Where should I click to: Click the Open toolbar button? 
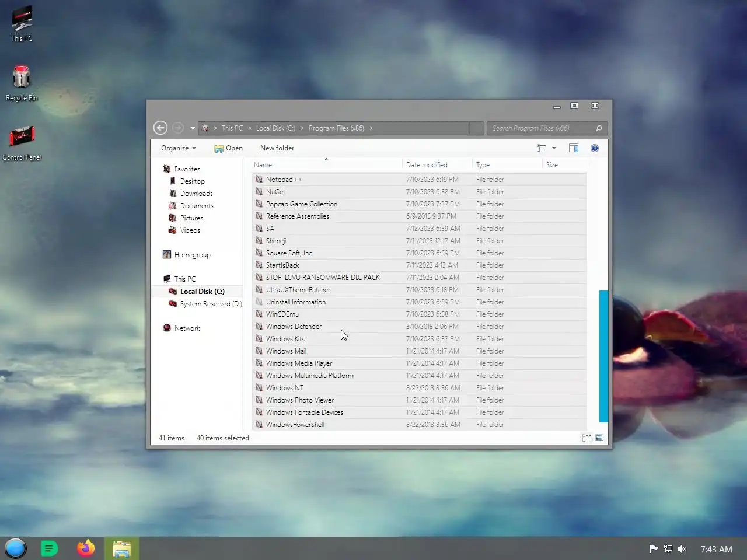coord(228,148)
